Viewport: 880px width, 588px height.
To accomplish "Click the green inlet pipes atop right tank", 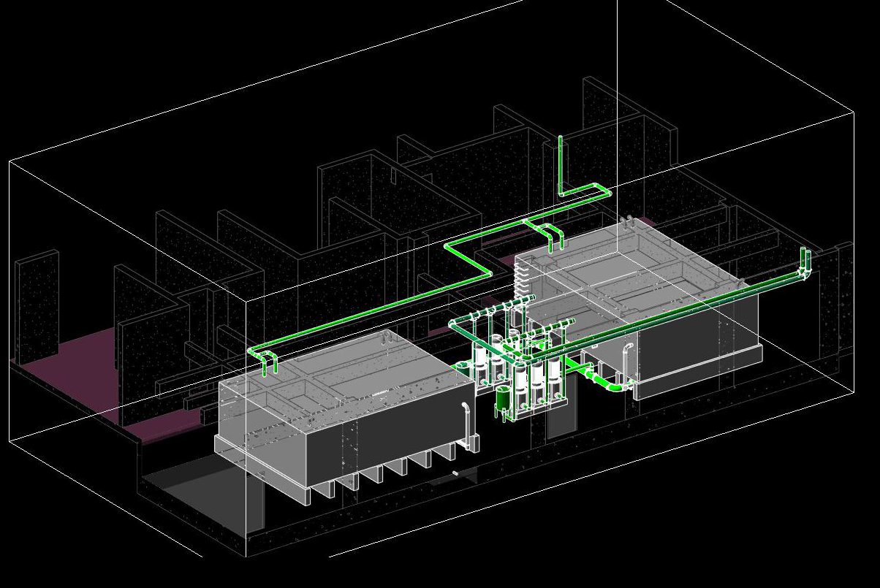I will click(x=550, y=236).
